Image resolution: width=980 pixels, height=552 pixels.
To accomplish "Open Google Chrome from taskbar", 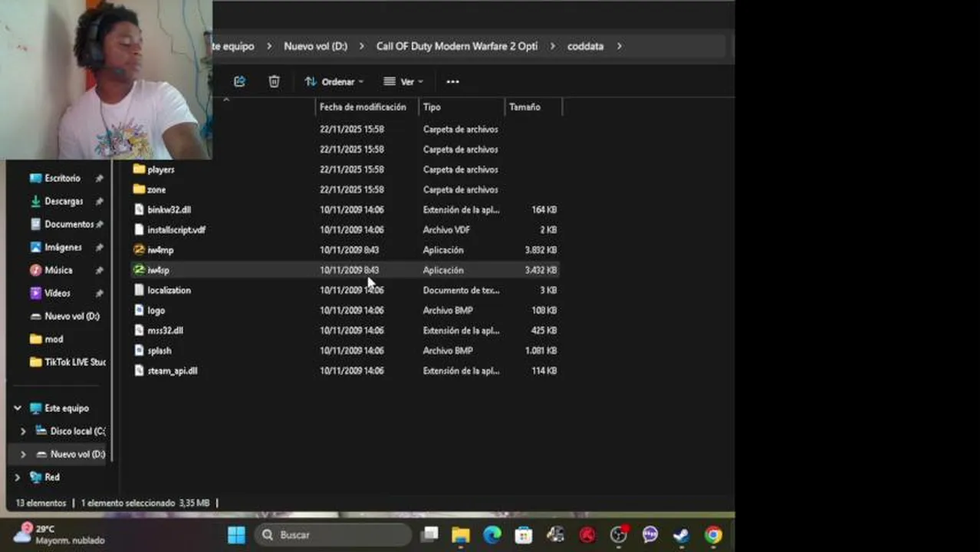I will 713,534.
